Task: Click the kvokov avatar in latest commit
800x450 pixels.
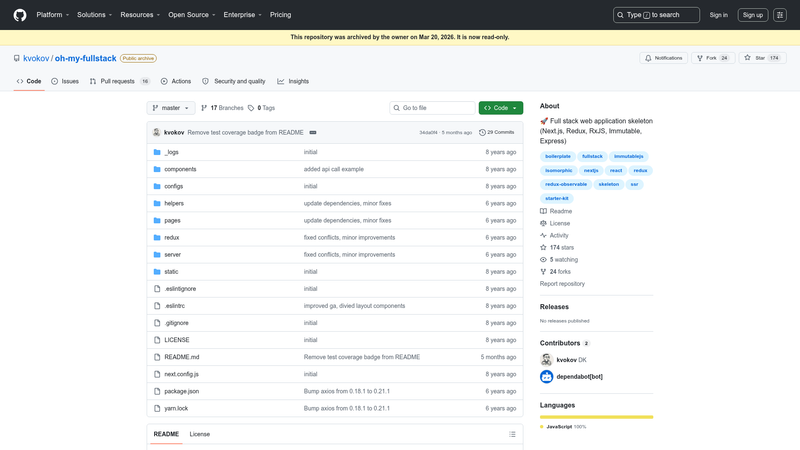Action: (156, 132)
